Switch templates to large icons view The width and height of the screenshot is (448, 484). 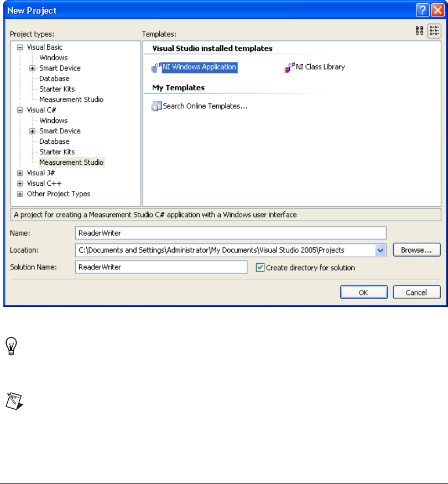419,30
